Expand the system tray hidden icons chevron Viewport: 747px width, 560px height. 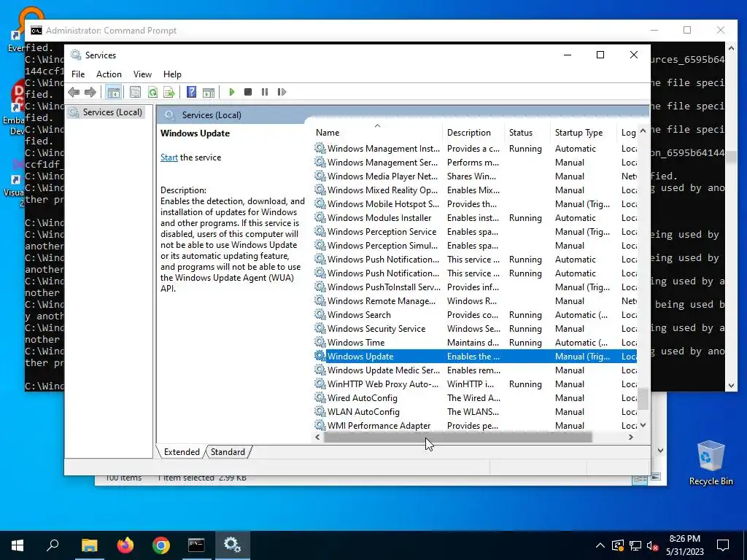[x=600, y=545]
